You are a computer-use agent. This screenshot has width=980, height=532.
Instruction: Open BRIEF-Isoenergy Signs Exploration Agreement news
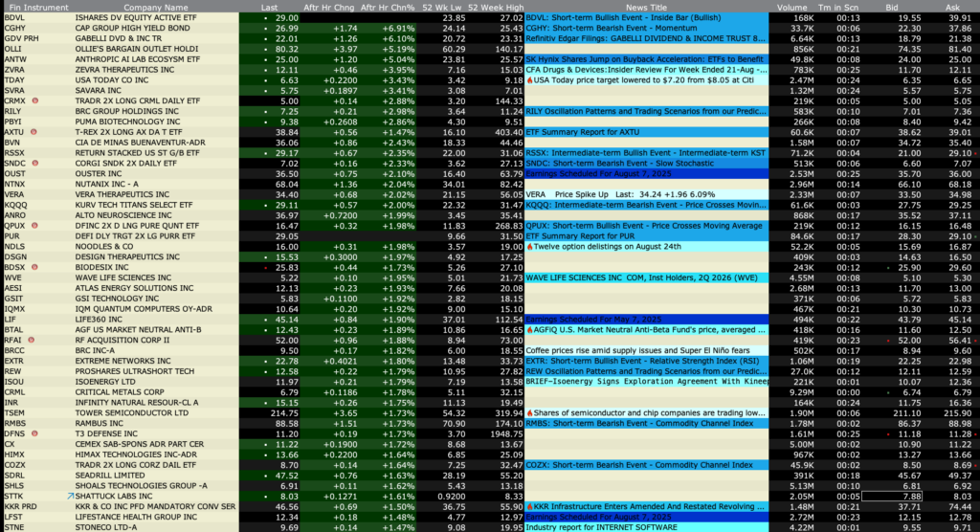point(646,382)
